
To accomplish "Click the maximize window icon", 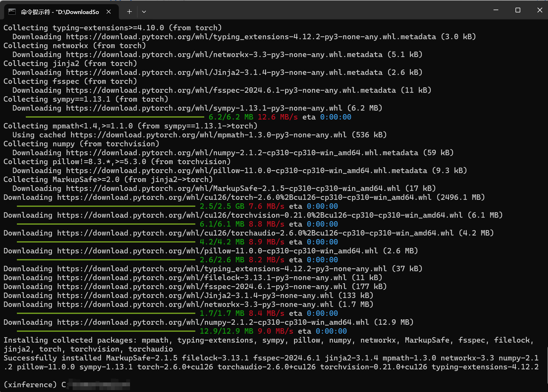I will [x=517, y=10].
